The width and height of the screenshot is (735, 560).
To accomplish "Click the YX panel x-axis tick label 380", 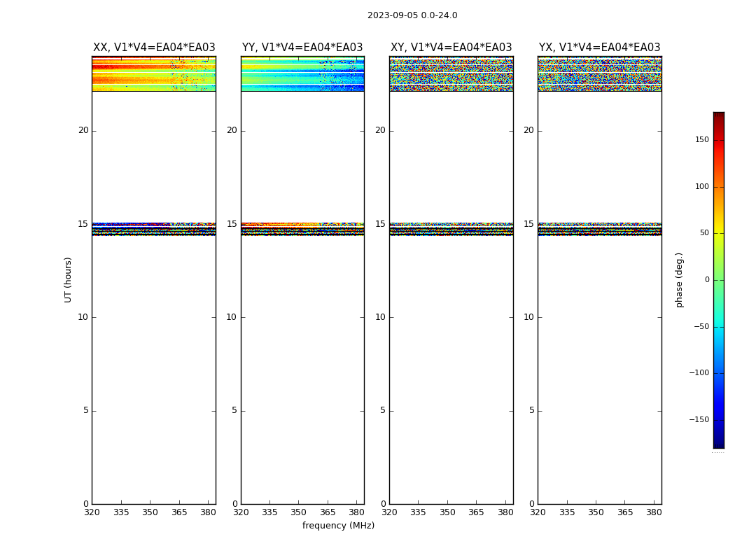I will pyautogui.click(x=654, y=512).
